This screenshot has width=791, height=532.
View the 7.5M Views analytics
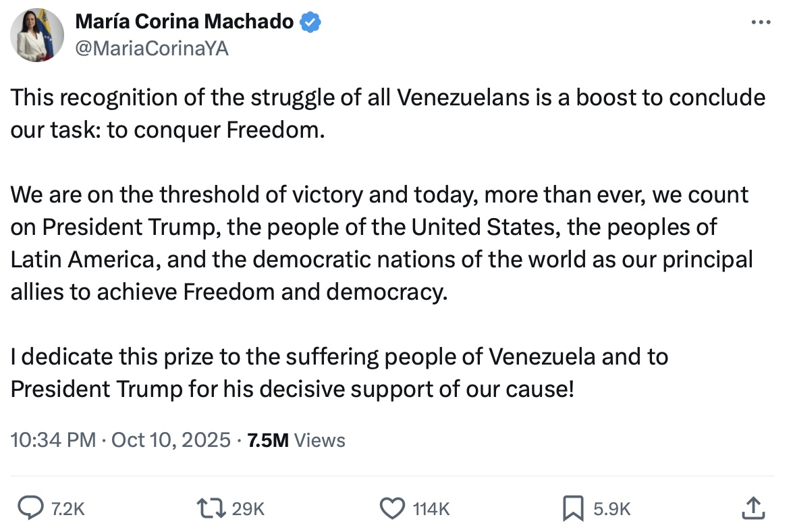click(x=296, y=440)
